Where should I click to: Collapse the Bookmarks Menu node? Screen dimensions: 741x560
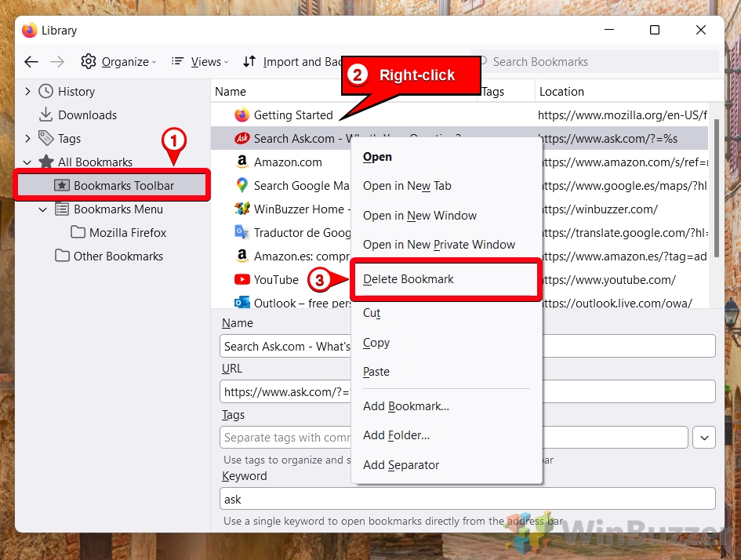[x=43, y=209]
